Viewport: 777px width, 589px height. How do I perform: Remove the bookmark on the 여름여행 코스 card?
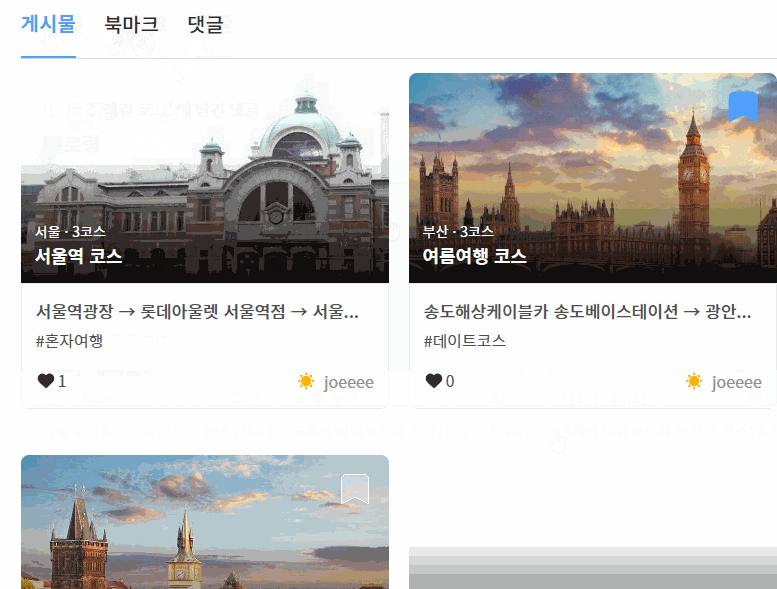point(743,107)
